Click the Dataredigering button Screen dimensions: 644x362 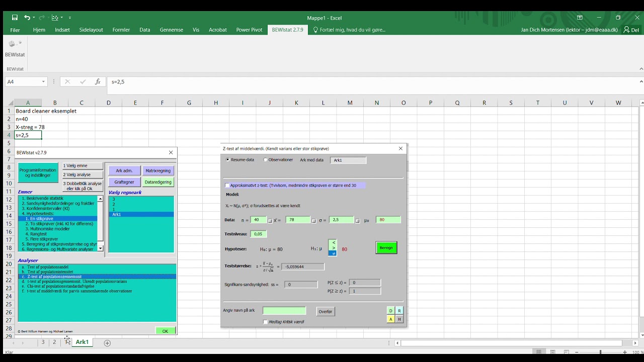(158, 182)
